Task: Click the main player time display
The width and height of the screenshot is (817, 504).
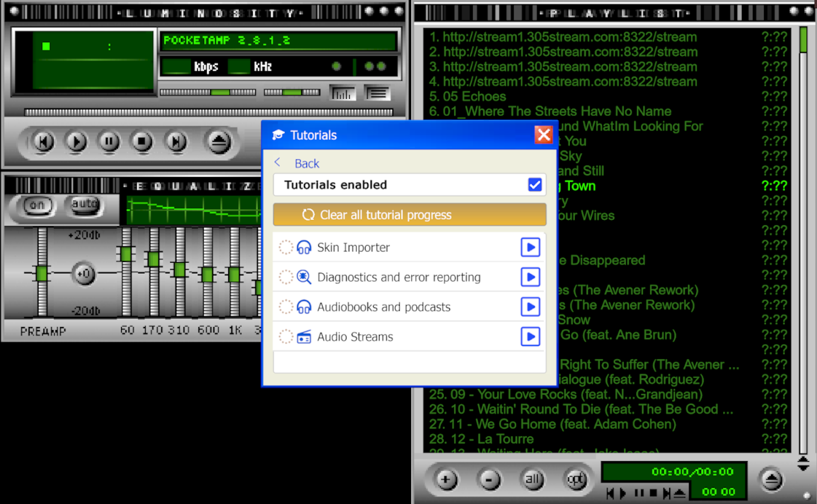Action: point(93,60)
